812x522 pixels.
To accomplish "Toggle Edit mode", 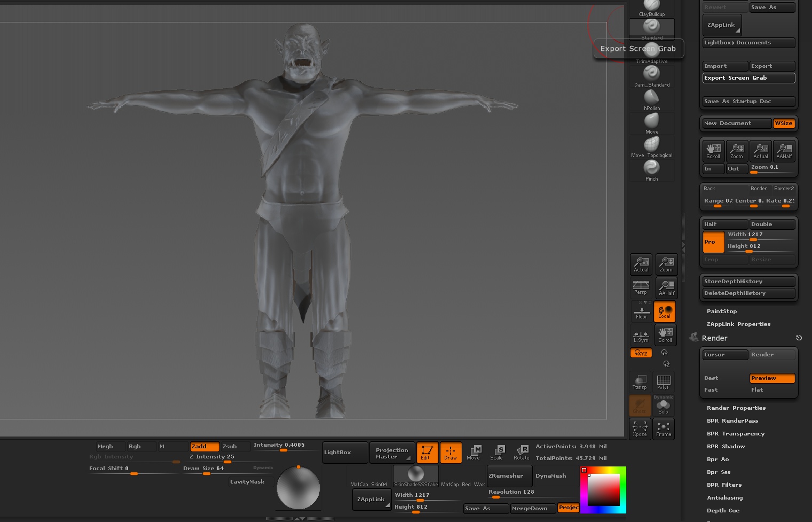I will [427, 452].
